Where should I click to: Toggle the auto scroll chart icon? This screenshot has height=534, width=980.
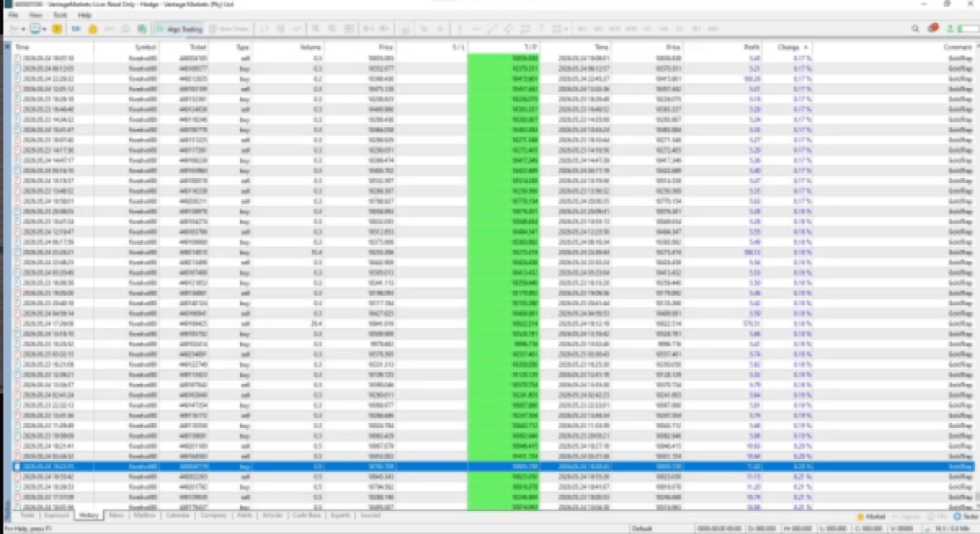point(368,29)
